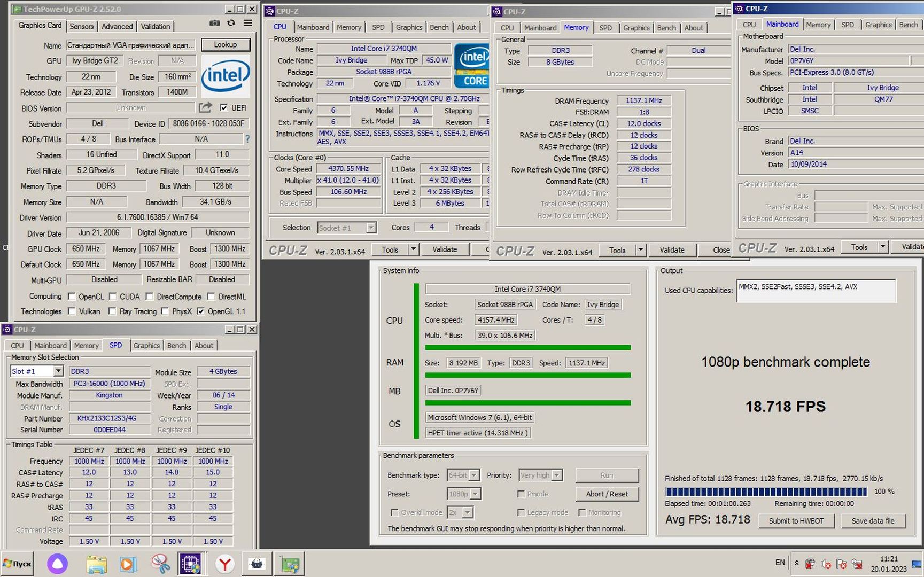The height and width of the screenshot is (577, 924).
Task: Open the GPU-Z hamburger menu
Action: 248,23
